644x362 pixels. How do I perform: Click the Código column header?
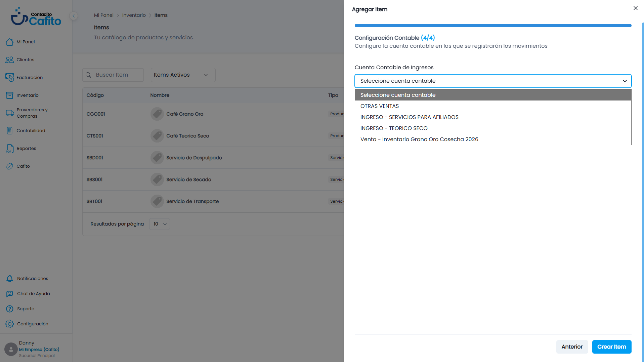point(95,95)
